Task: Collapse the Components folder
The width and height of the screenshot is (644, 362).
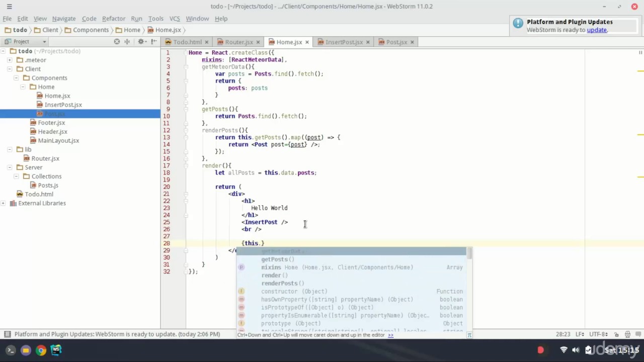Action: point(16,78)
